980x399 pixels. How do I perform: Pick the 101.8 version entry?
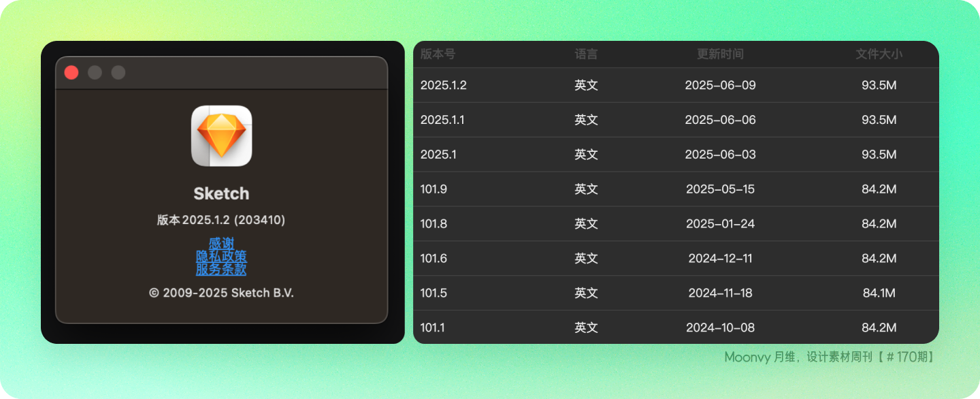click(676, 224)
